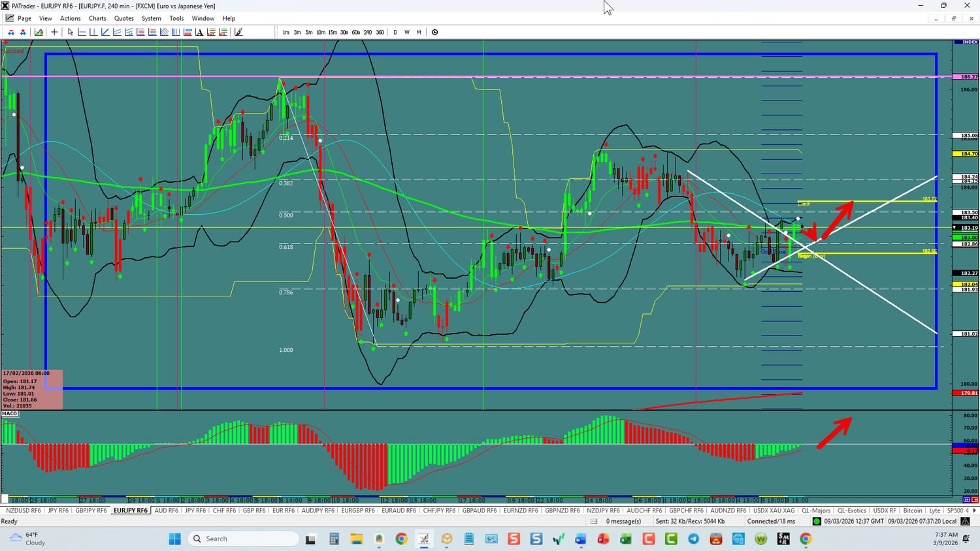Viewport: 980px width, 551px height.
Task: Switch to 5m timeframe
Action: coord(309,32)
